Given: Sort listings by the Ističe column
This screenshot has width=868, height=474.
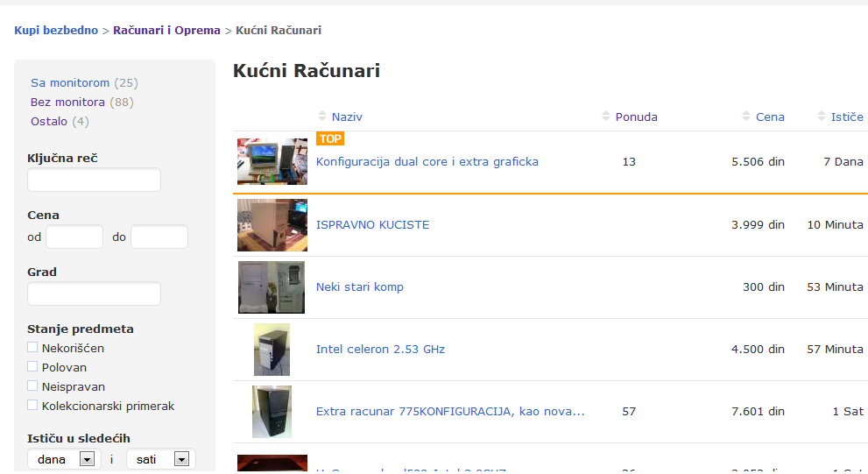Looking at the screenshot, I should [x=846, y=117].
